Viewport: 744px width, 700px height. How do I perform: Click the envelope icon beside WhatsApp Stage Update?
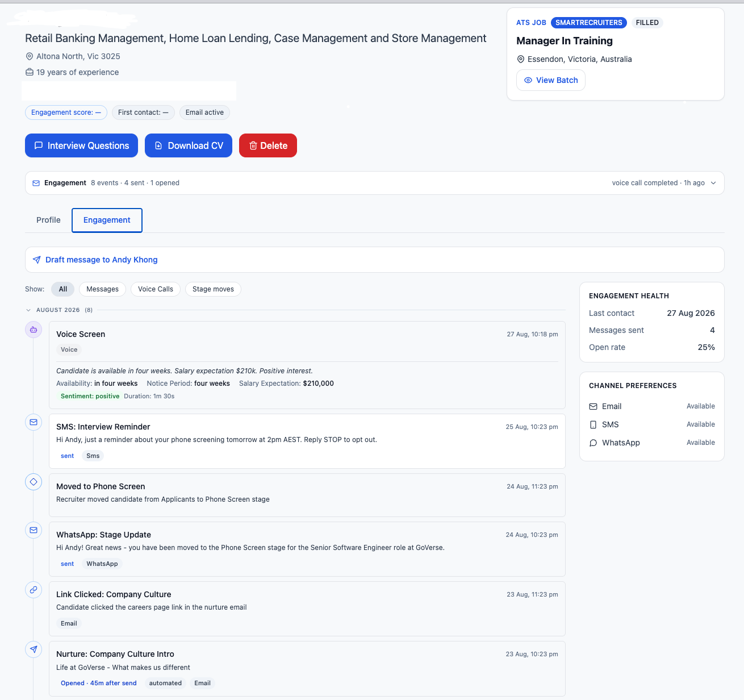click(x=34, y=530)
